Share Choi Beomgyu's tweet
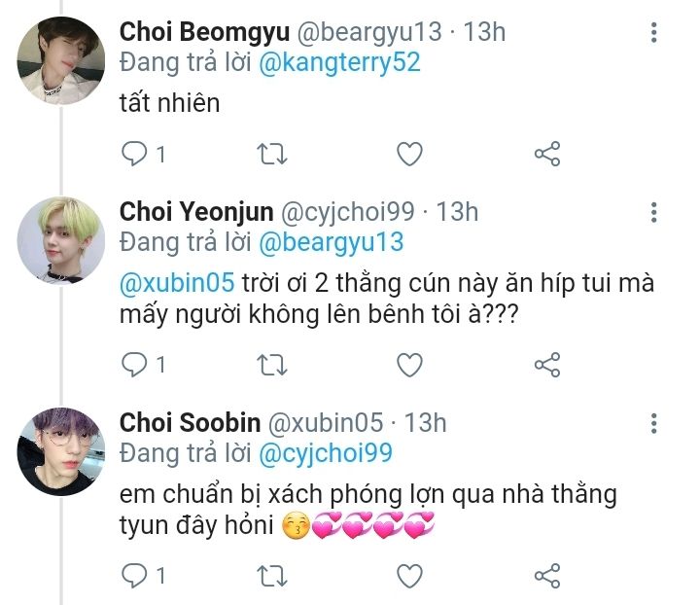700x605 pixels. pos(547,154)
